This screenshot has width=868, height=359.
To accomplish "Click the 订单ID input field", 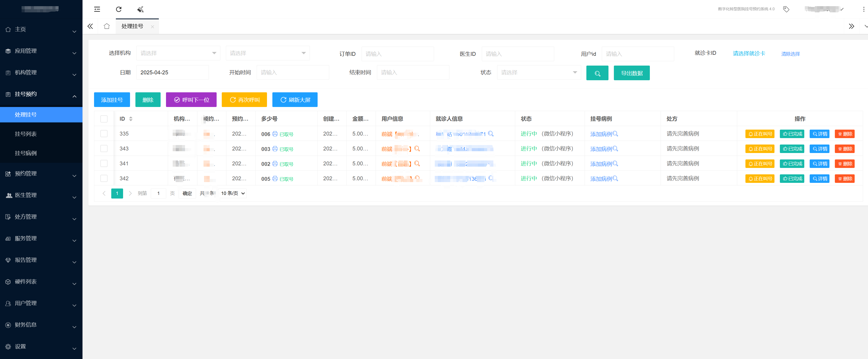I will pos(397,54).
